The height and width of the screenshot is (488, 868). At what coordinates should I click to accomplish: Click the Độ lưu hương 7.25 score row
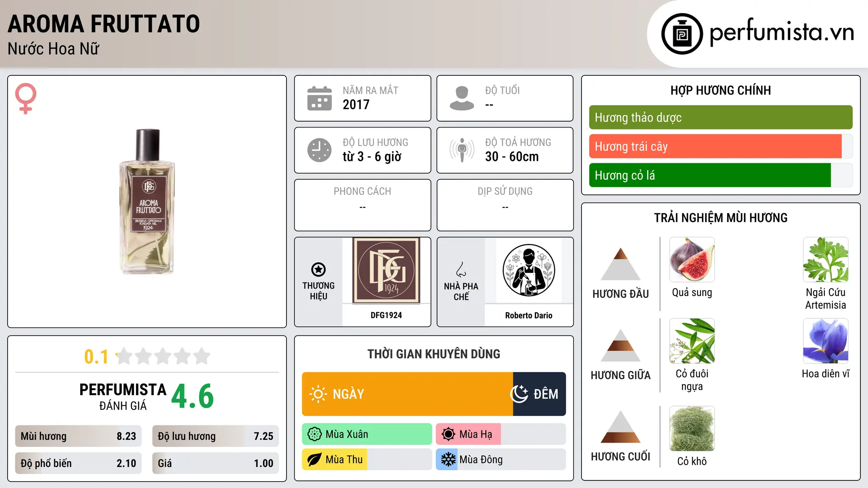click(x=216, y=436)
